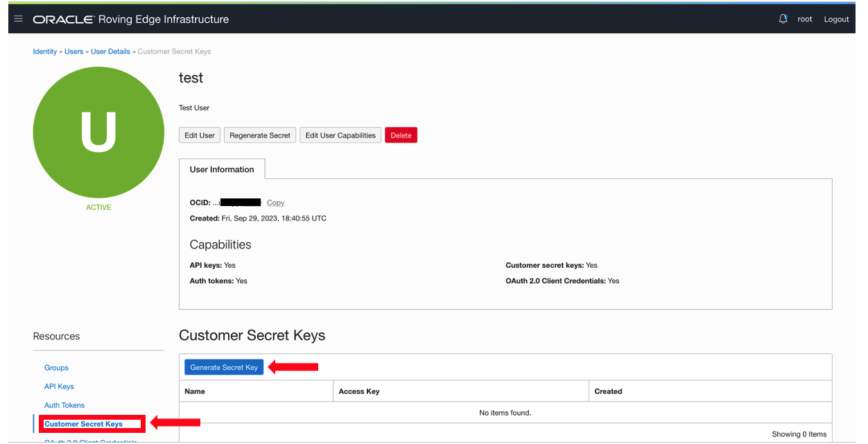Open OAuth 2.0 Client Credentials

tap(90, 441)
